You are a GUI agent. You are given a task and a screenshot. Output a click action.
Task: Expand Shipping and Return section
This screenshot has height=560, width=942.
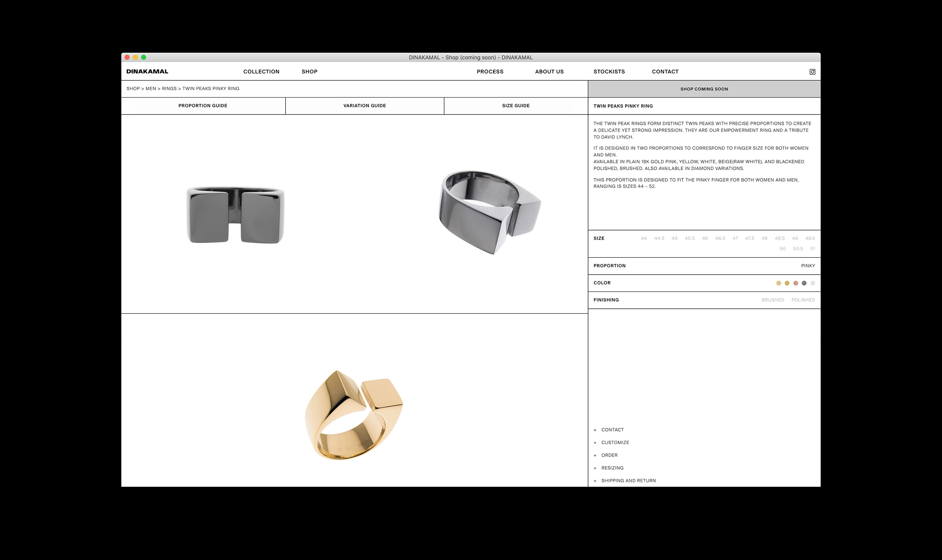(628, 480)
